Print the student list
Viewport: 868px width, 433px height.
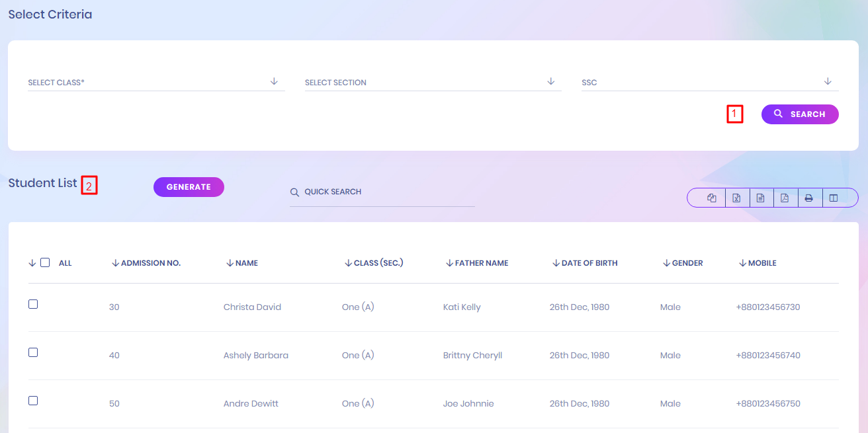pos(808,198)
